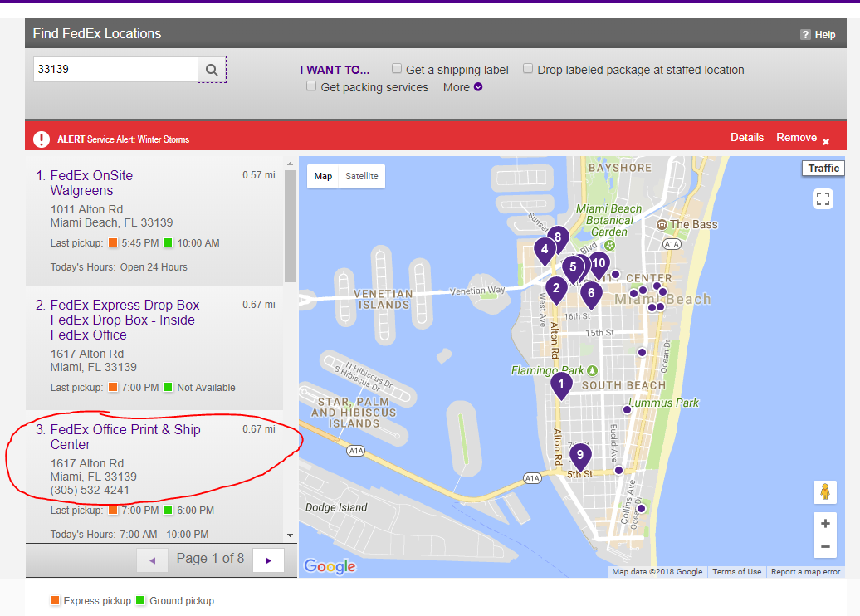860x616 pixels.
Task: Toggle fullscreen map view icon
Action: click(823, 198)
